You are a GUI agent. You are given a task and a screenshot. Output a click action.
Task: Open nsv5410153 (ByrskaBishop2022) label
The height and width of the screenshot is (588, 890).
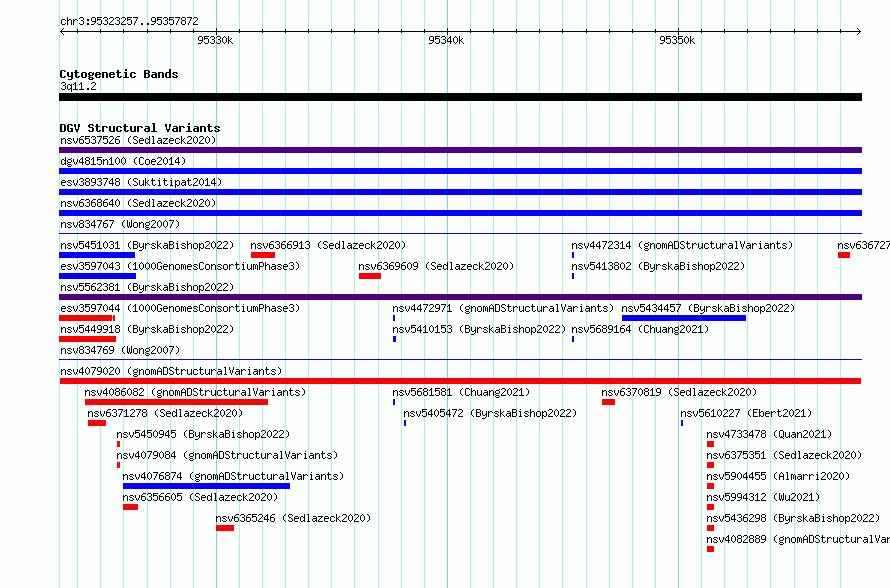click(479, 329)
